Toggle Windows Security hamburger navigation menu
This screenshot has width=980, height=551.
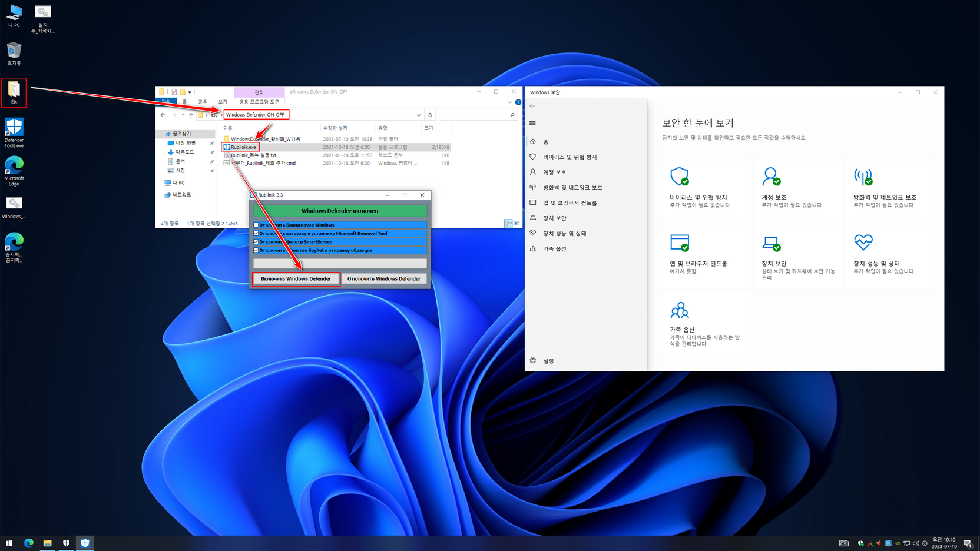click(x=533, y=123)
